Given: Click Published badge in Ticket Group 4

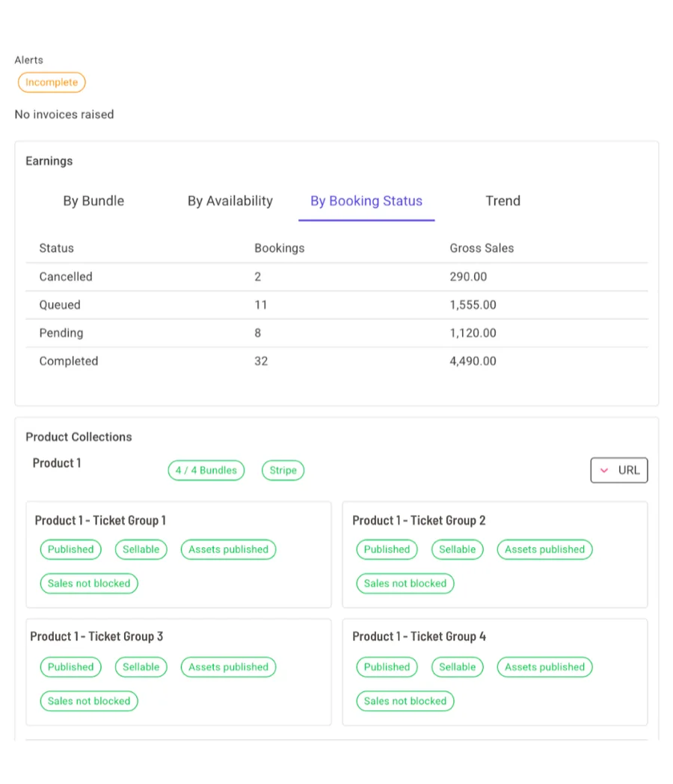Looking at the screenshot, I should coord(387,667).
